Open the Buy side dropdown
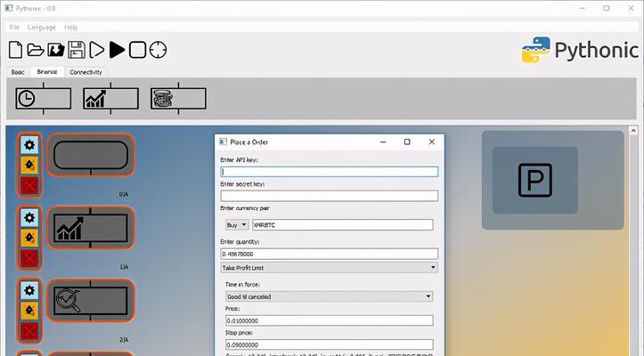This screenshot has height=356, width=644. 237,225
